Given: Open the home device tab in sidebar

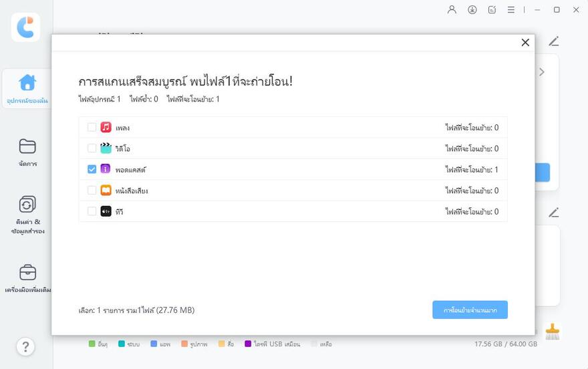Looking at the screenshot, I should 27,89.
